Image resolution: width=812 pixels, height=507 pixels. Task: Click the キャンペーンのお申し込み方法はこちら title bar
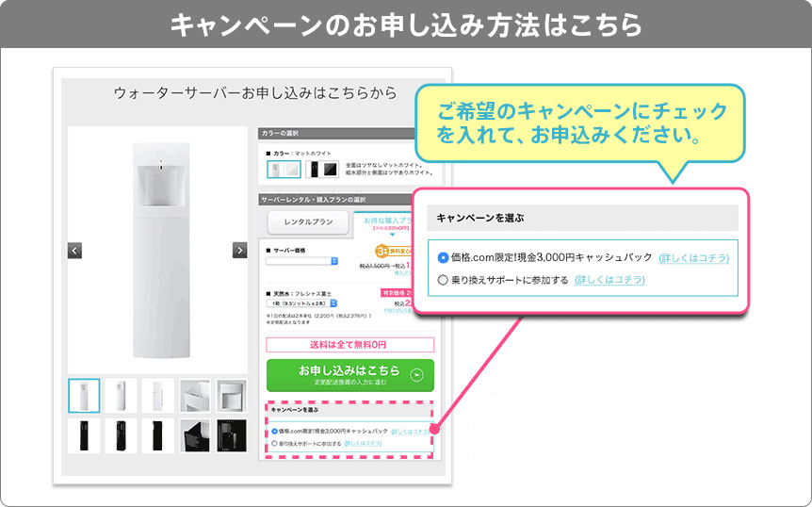click(x=406, y=25)
